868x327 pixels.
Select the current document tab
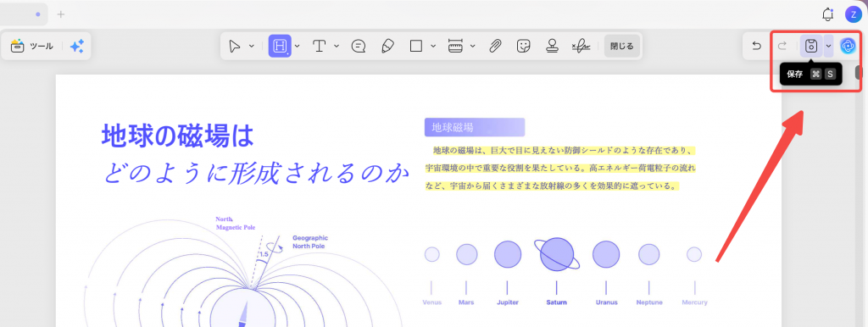[x=23, y=14]
